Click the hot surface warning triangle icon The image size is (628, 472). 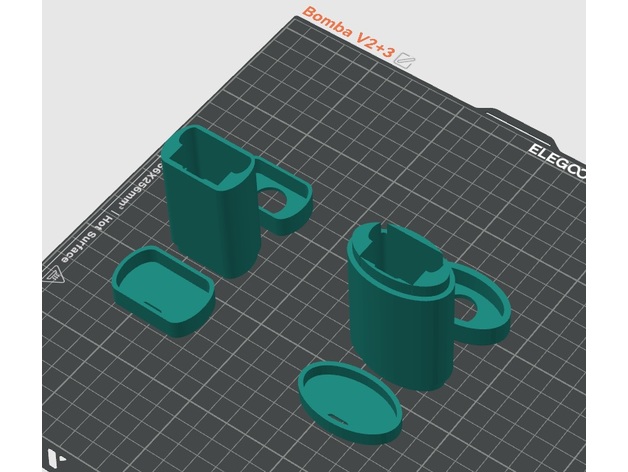click(x=54, y=275)
